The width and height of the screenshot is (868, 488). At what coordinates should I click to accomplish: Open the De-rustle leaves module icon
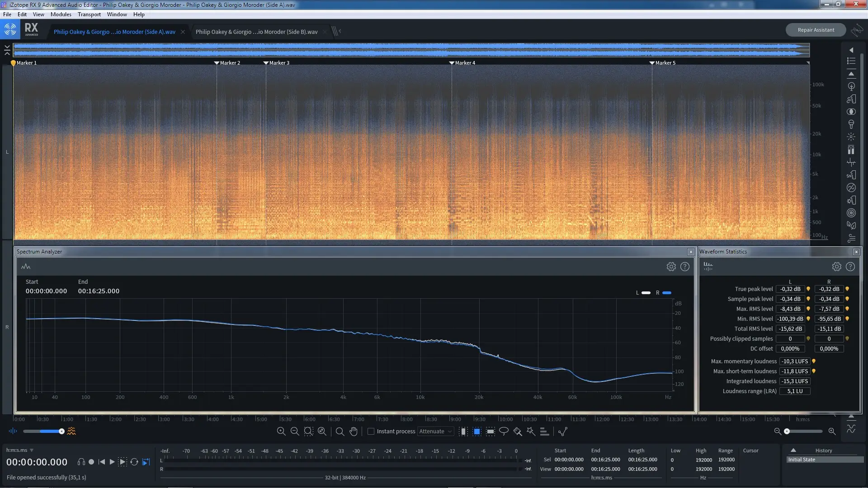click(x=851, y=225)
